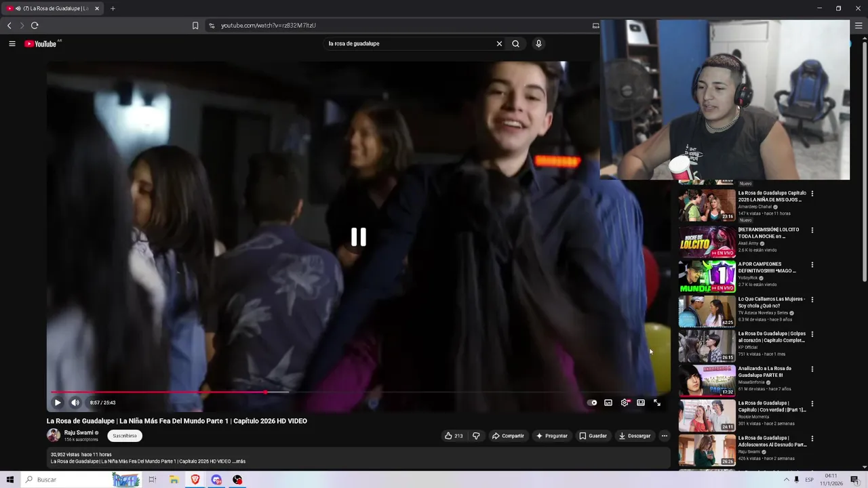Click the youtube.com address bar URL

coord(269,25)
